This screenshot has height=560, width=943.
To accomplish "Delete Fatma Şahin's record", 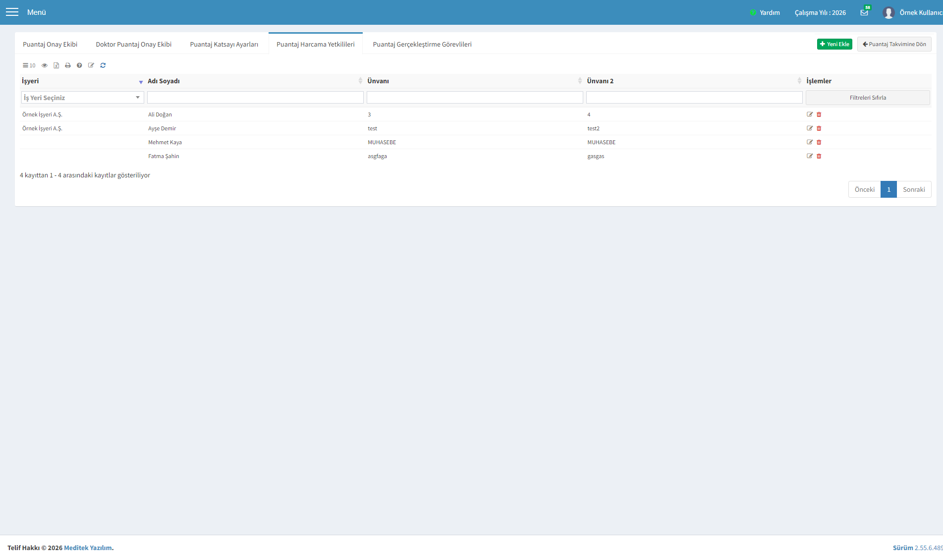I will 819,156.
